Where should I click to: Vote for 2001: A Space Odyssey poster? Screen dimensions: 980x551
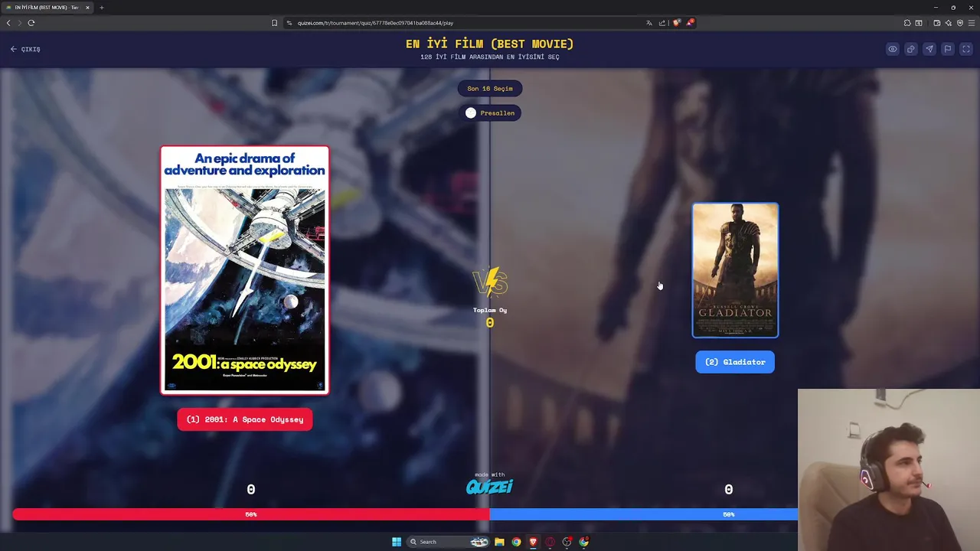pyautogui.click(x=245, y=270)
